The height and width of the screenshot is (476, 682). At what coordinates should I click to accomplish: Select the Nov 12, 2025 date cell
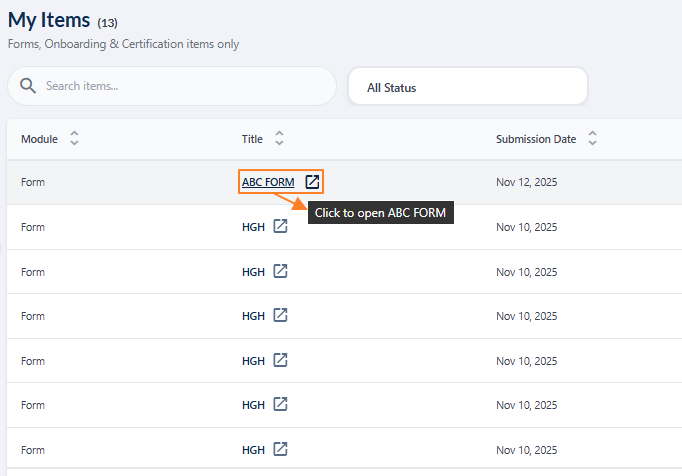(x=526, y=182)
